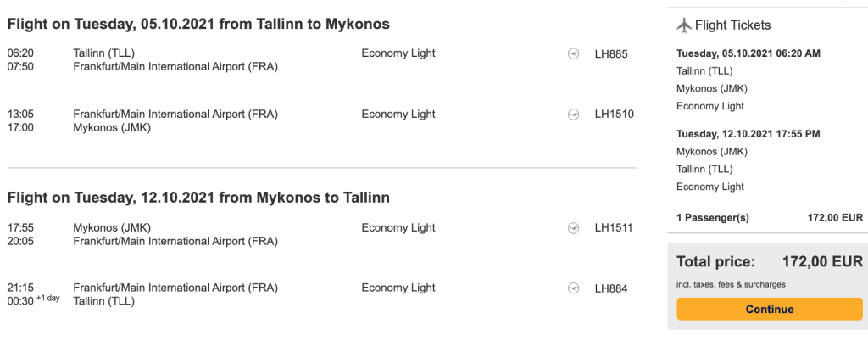
Task: Select the Mykonos to Tallinn flight heading
Action: click(198, 198)
